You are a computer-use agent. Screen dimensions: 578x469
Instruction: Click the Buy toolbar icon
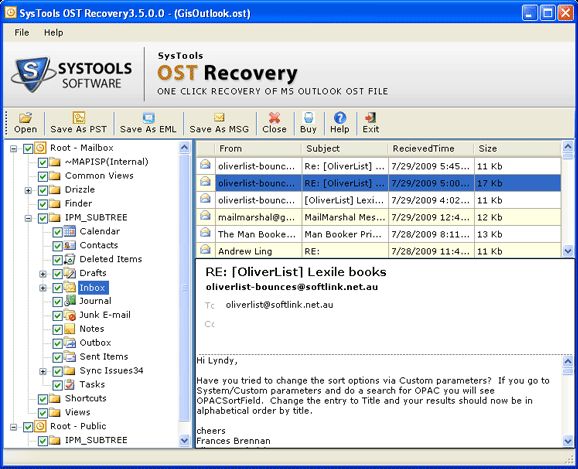(x=309, y=118)
